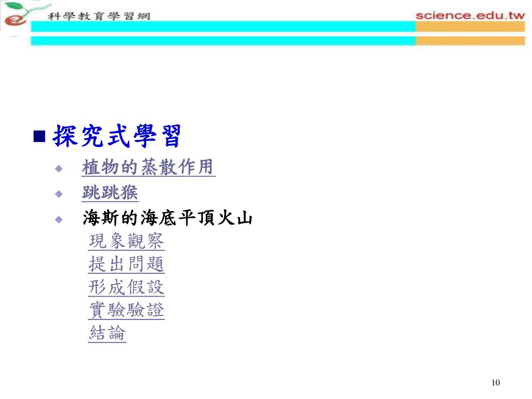
Task: Follow the 提出問題 link
Action: (x=126, y=264)
